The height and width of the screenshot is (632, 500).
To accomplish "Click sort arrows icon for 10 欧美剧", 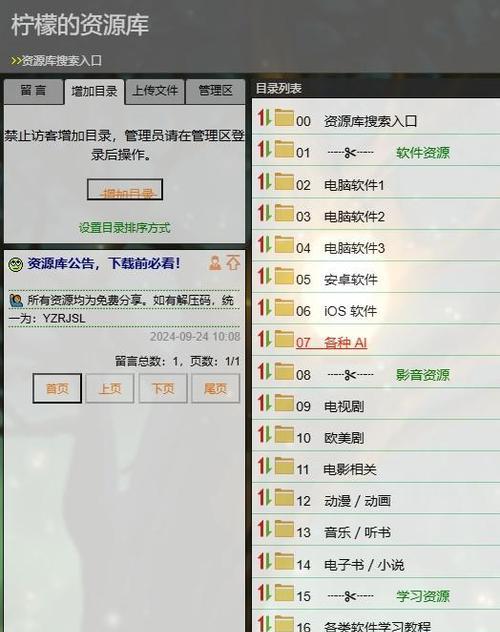I will [265, 434].
